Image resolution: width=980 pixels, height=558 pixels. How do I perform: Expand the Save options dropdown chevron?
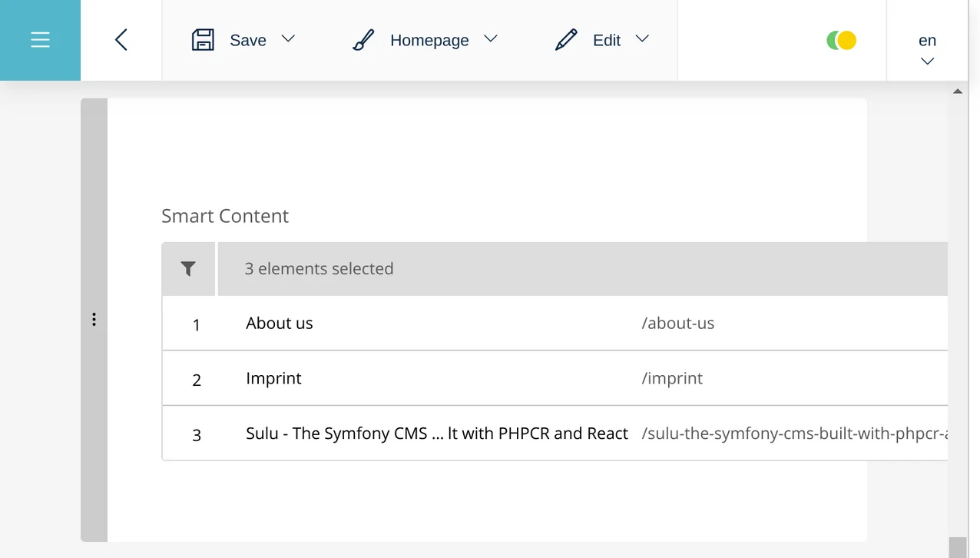288,40
